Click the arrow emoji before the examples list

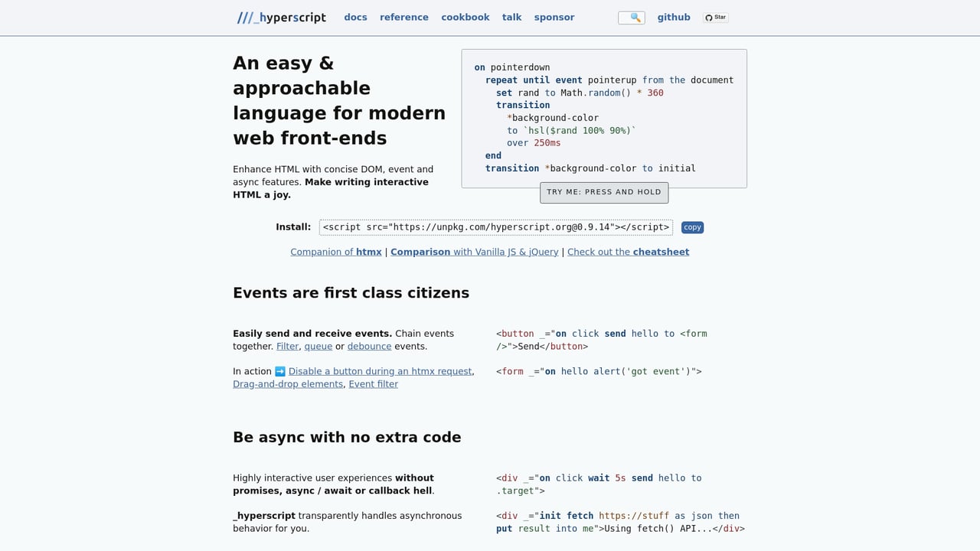[x=279, y=371]
